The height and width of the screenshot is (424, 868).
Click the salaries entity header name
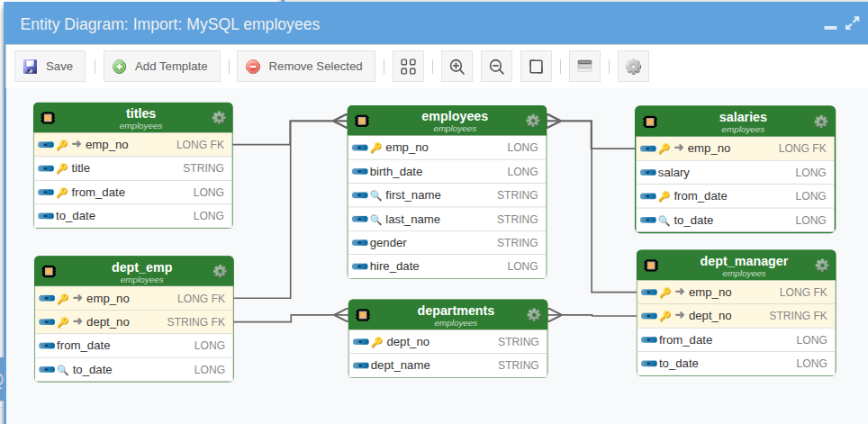(x=744, y=117)
